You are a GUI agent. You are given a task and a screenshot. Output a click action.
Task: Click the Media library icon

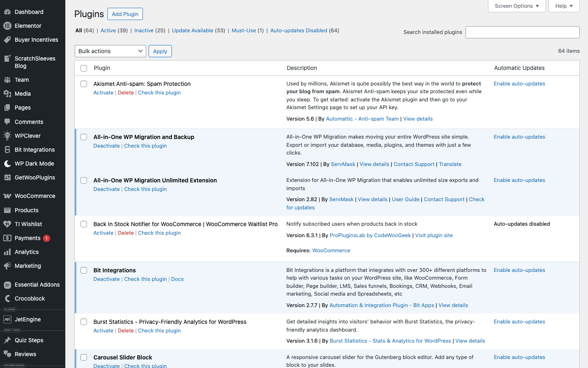(x=7, y=94)
